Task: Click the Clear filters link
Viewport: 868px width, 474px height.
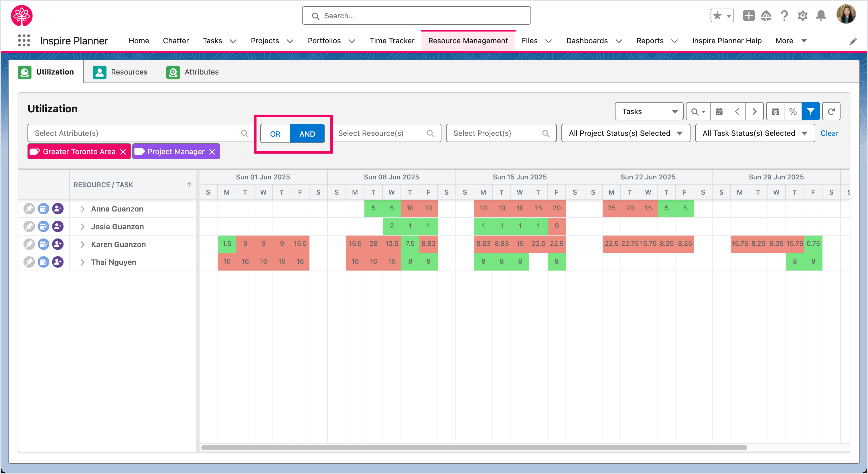Action: pyautogui.click(x=829, y=133)
